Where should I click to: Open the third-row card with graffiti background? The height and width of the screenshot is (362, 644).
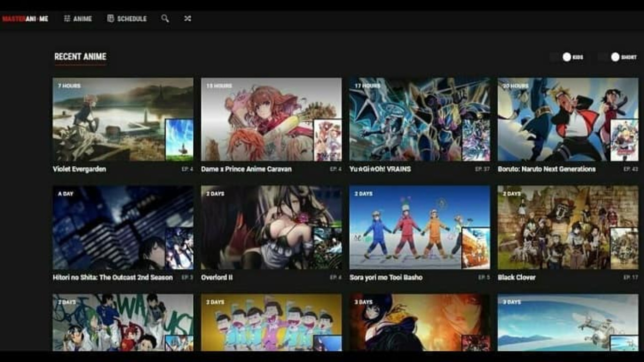[123, 322]
